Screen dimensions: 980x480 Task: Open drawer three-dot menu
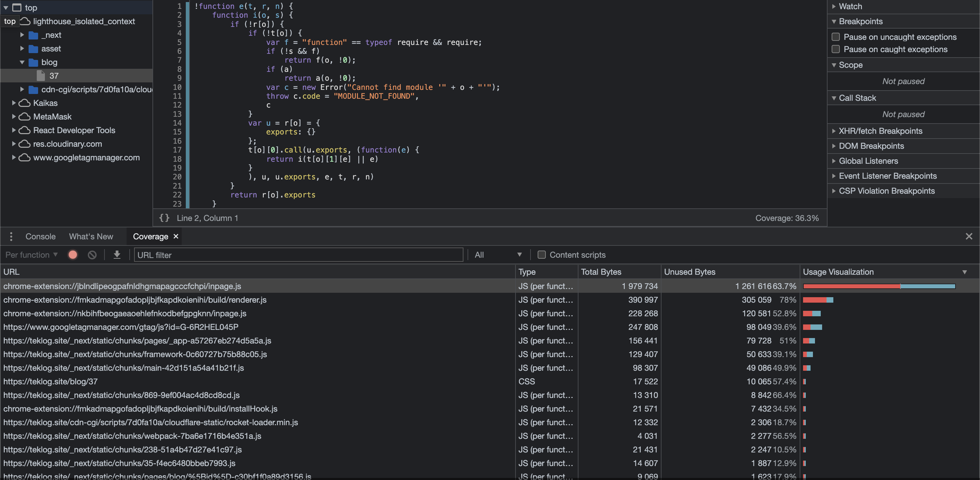[x=11, y=236]
